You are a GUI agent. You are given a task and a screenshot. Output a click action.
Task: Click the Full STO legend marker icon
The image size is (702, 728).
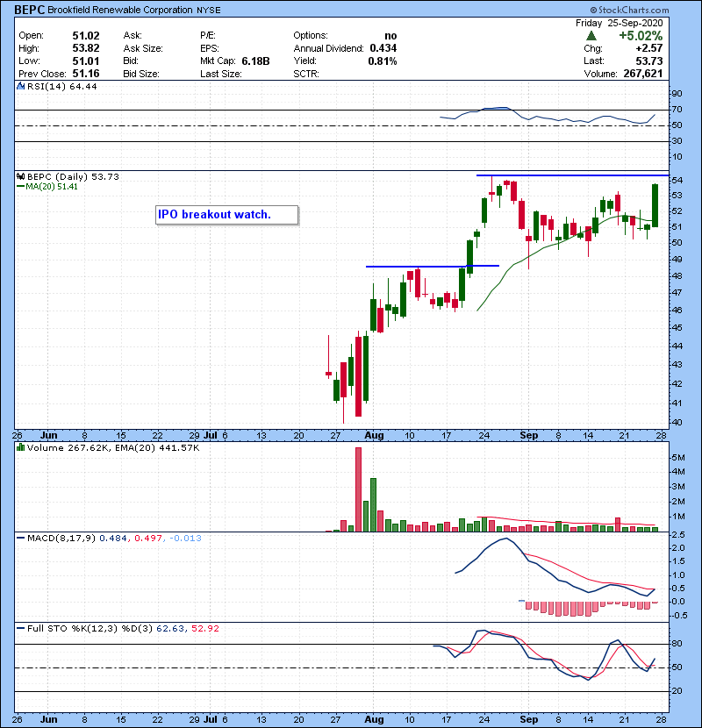point(20,628)
